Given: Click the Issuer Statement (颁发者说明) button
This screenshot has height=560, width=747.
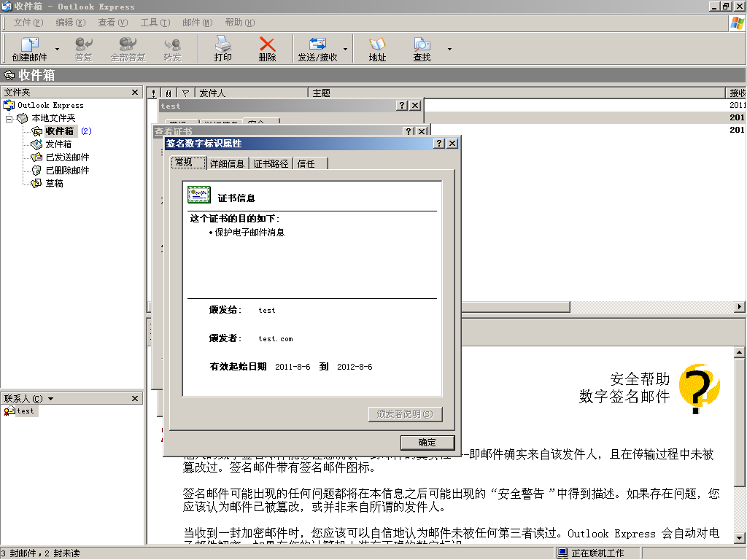Looking at the screenshot, I should pos(406,414).
